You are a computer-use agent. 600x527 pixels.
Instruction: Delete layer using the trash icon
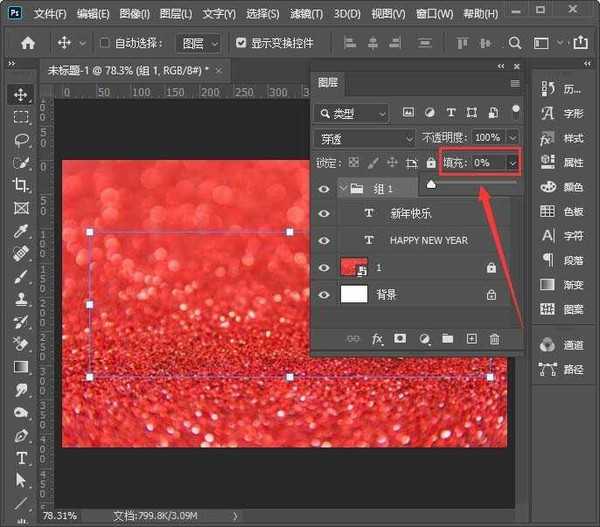coord(494,339)
